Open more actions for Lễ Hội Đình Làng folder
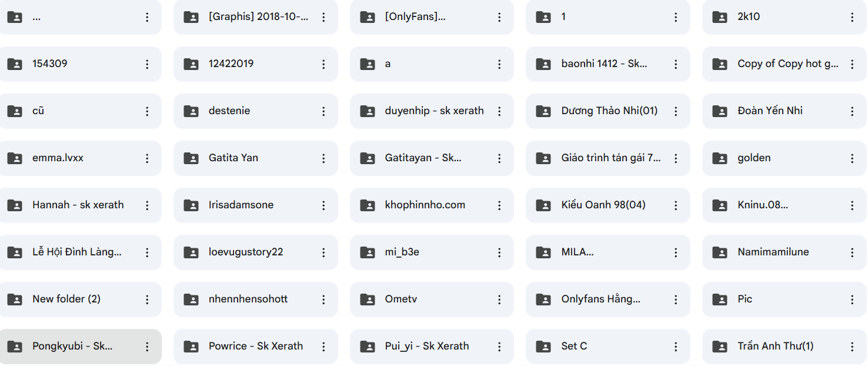Viewport: 868px width, 366px height. [x=147, y=252]
